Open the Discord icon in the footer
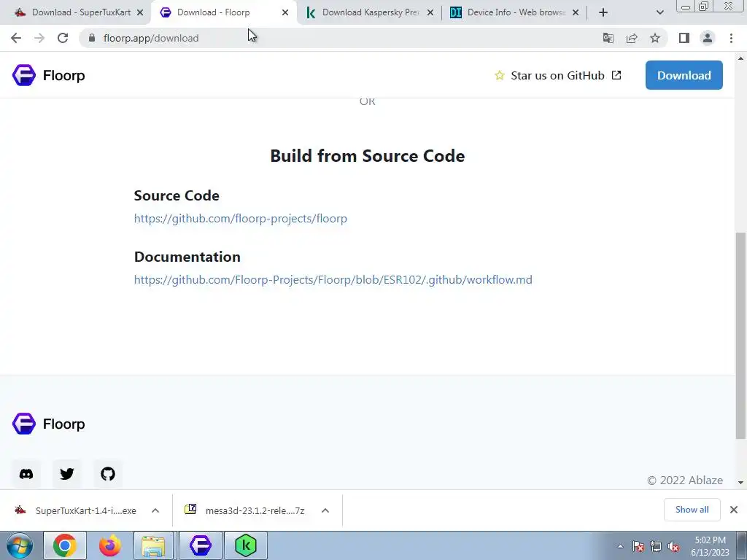This screenshot has width=747, height=560. pos(26,474)
